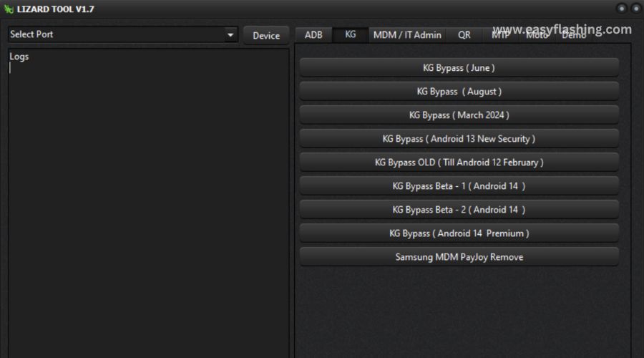Click the rightmost round window control button
Screen dimensions: 644x358
[636, 9]
